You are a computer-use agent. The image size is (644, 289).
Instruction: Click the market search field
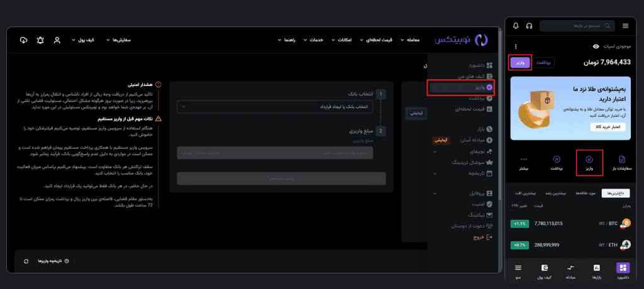577,26
